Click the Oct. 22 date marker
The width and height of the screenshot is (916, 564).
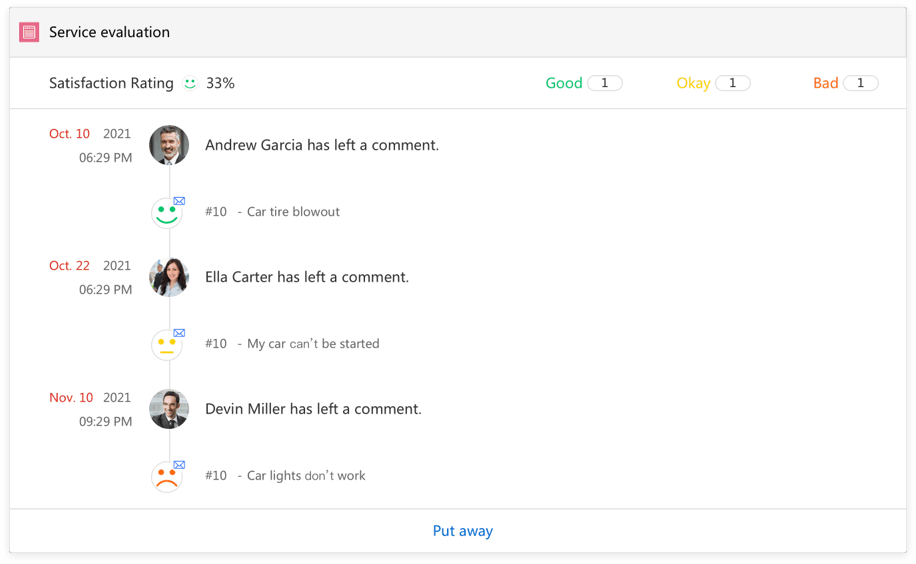(x=69, y=266)
